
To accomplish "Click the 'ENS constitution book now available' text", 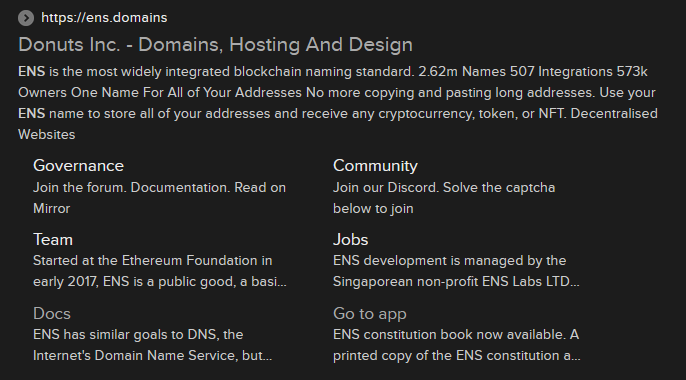I will (x=456, y=345).
